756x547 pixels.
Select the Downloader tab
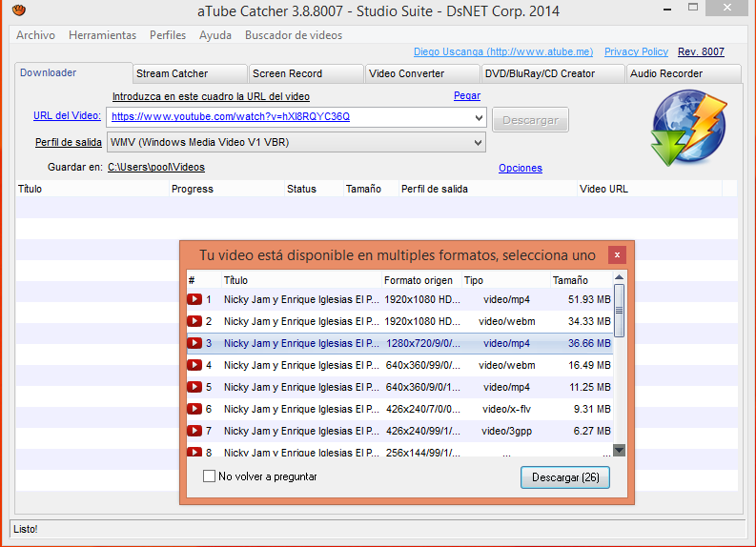pos(73,72)
